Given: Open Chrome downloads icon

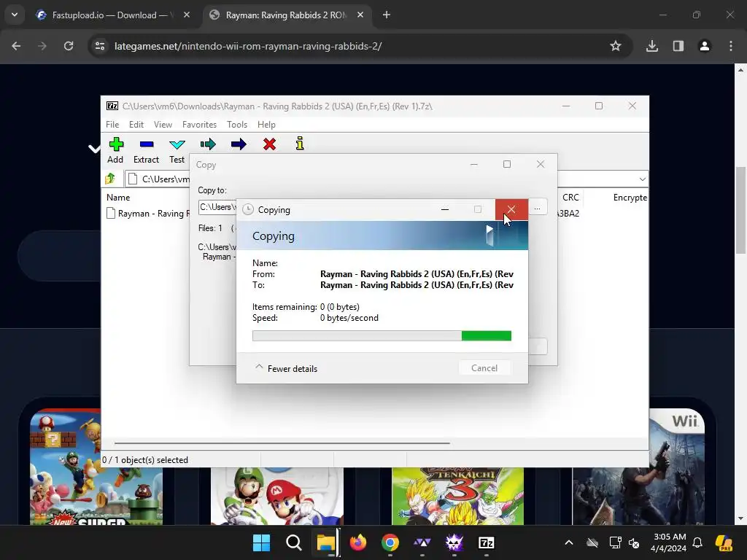Looking at the screenshot, I should (652, 46).
